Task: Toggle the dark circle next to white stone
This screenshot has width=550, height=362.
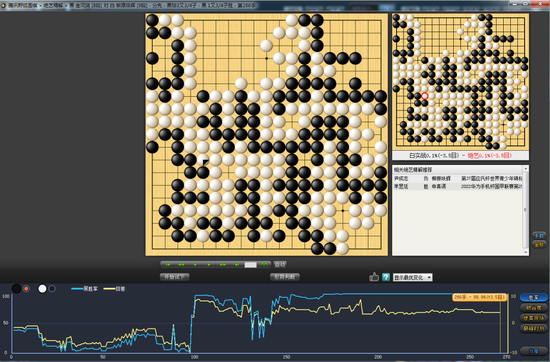Action: (x=52, y=289)
